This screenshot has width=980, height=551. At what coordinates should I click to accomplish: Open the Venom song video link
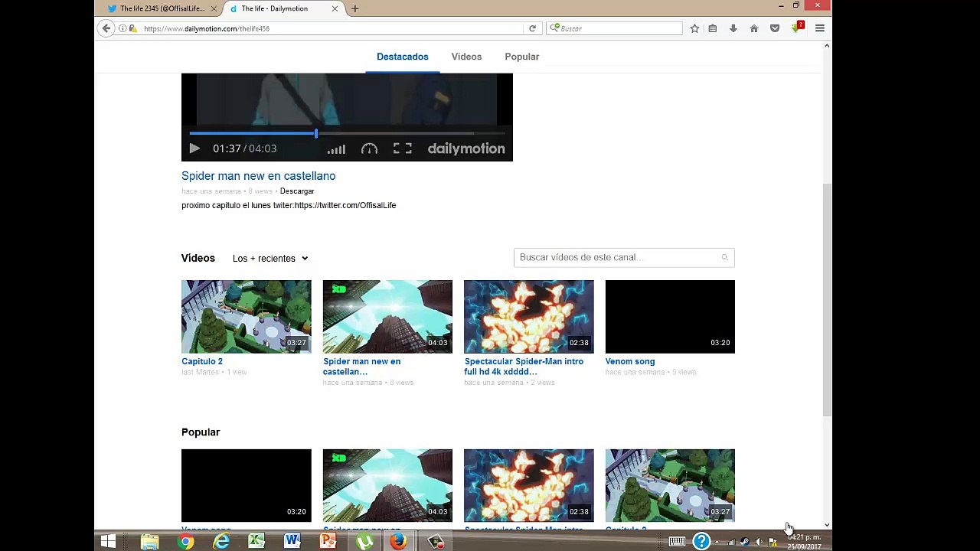tap(630, 361)
